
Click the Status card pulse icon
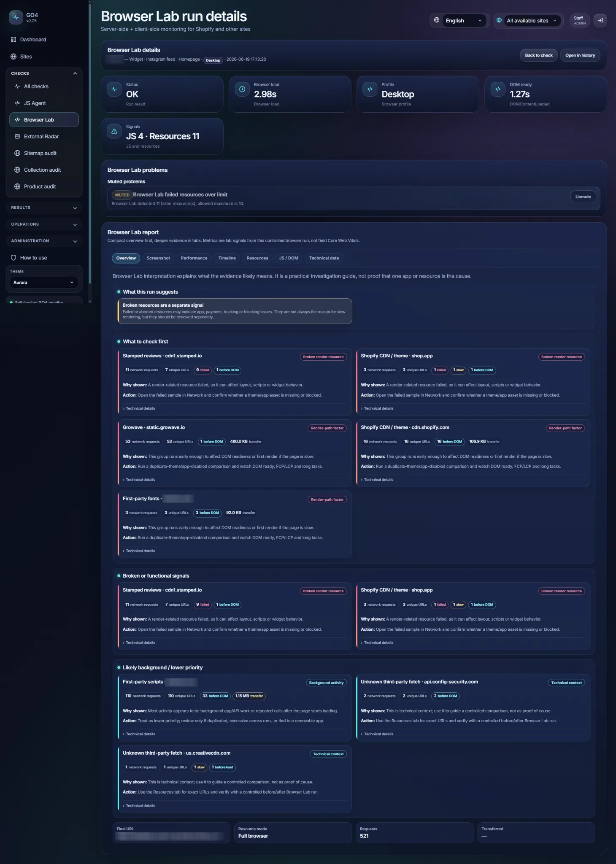coord(114,89)
